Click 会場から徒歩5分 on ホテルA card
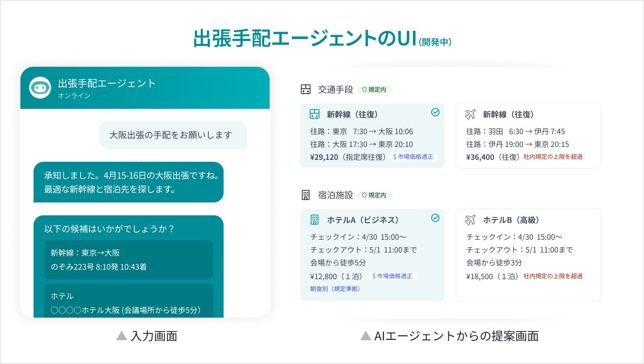644x364 pixels. pyautogui.click(x=338, y=262)
